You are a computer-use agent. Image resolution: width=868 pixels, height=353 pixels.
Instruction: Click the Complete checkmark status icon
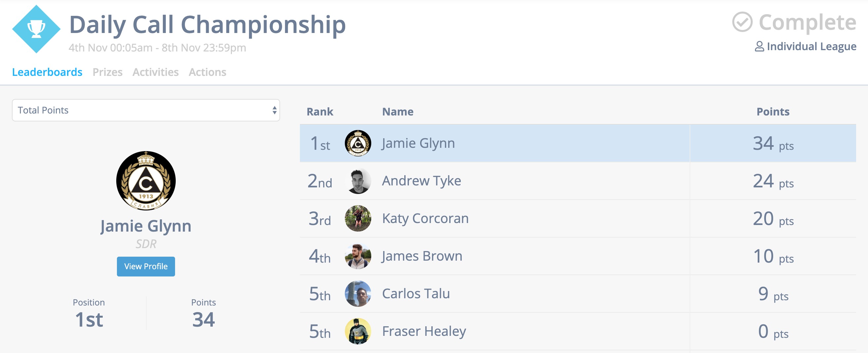pyautogui.click(x=741, y=22)
